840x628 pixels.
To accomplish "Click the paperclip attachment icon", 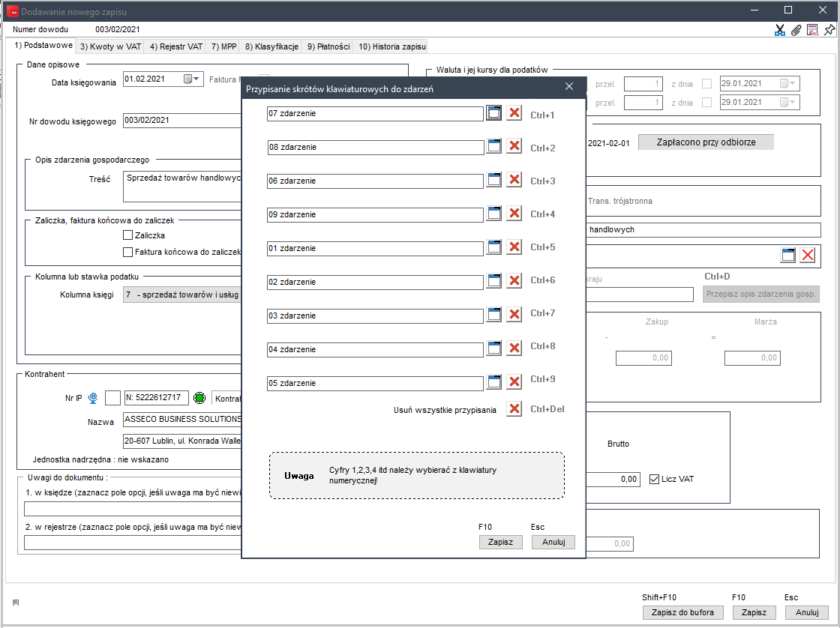I will tap(796, 30).
